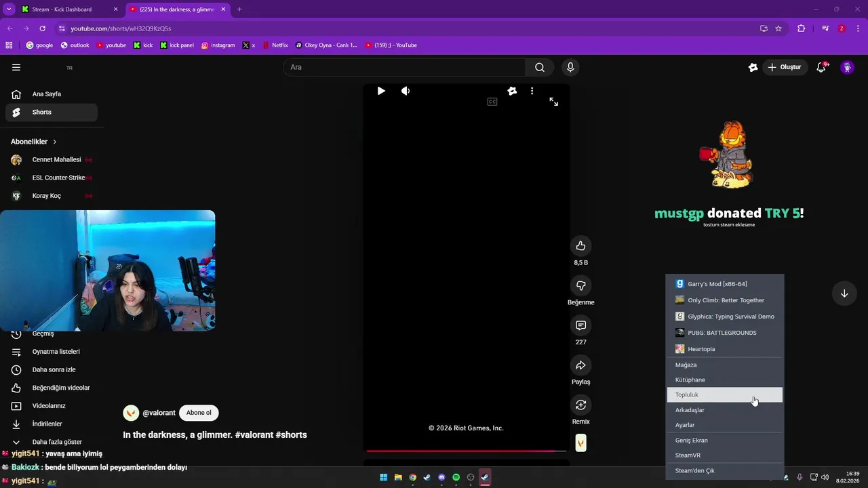Bookmark this page with star icon
868x488 pixels.
[x=778, y=28]
